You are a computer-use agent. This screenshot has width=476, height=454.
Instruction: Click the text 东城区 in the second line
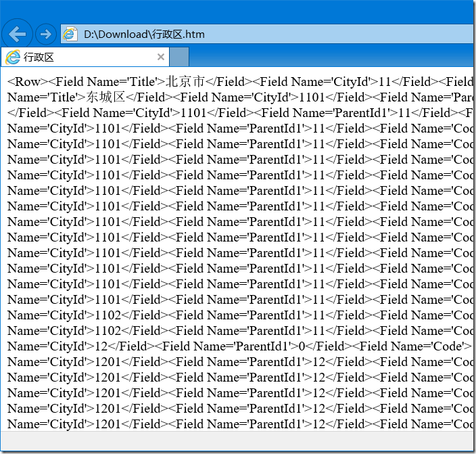click(105, 97)
